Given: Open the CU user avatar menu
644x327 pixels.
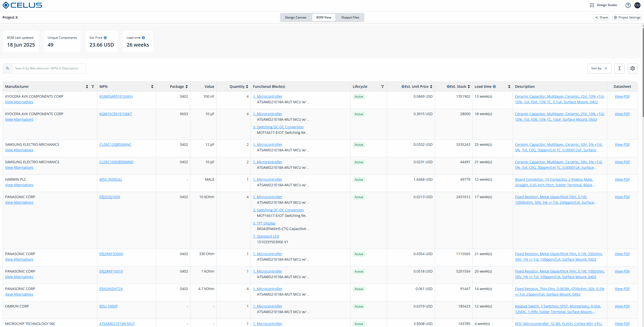Looking at the screenshot, I should tap(637, 5).
